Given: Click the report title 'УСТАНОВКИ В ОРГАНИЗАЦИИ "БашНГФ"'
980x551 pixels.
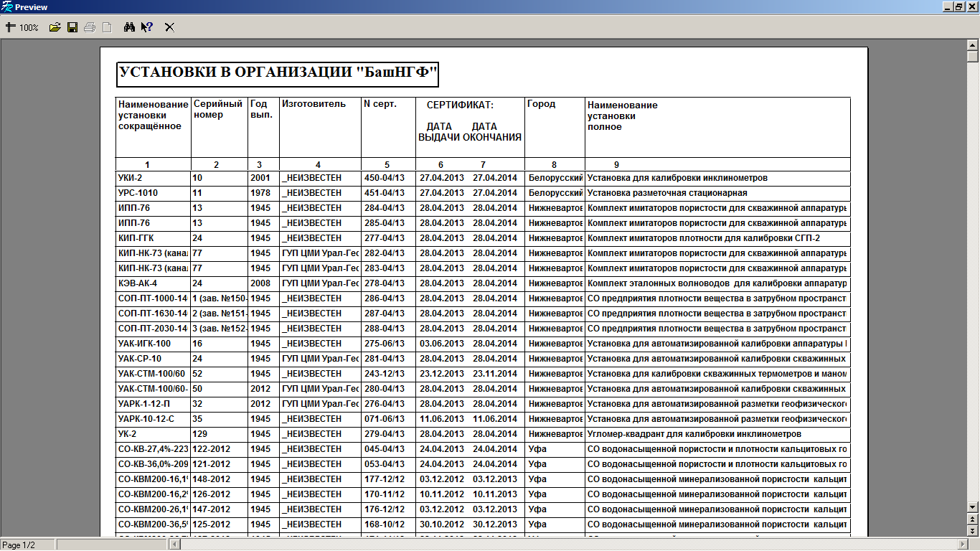Looking at the screenshot, I should (x=277, y=73).
